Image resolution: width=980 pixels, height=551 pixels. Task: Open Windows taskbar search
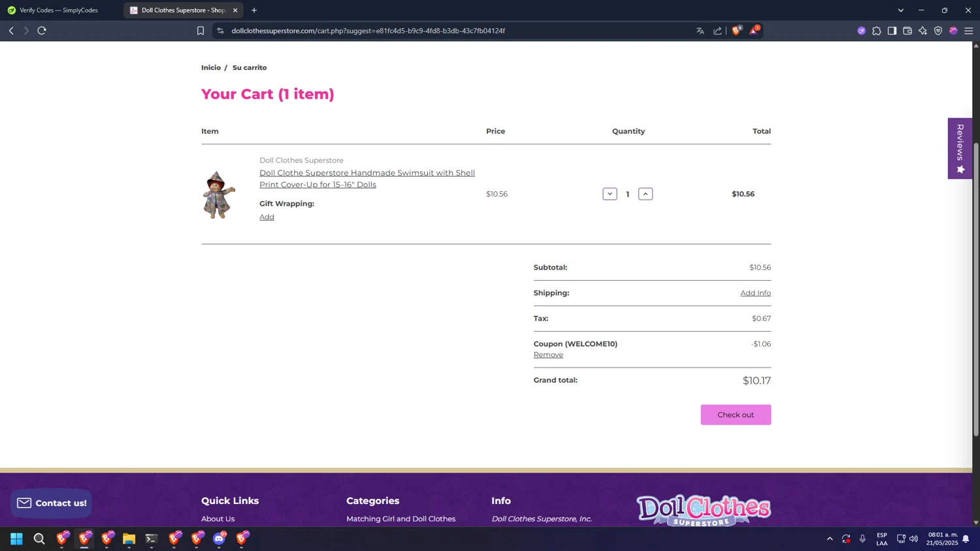[39, 539]
